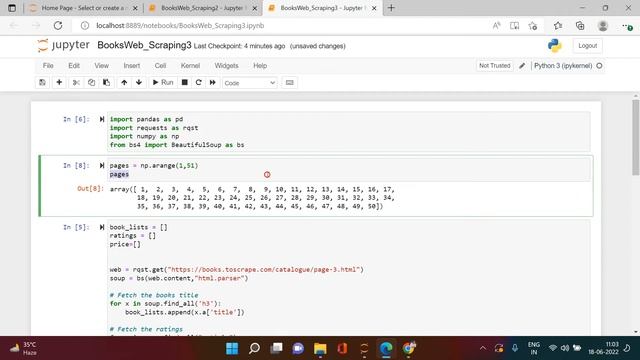Reload the page

pos(58,25)
